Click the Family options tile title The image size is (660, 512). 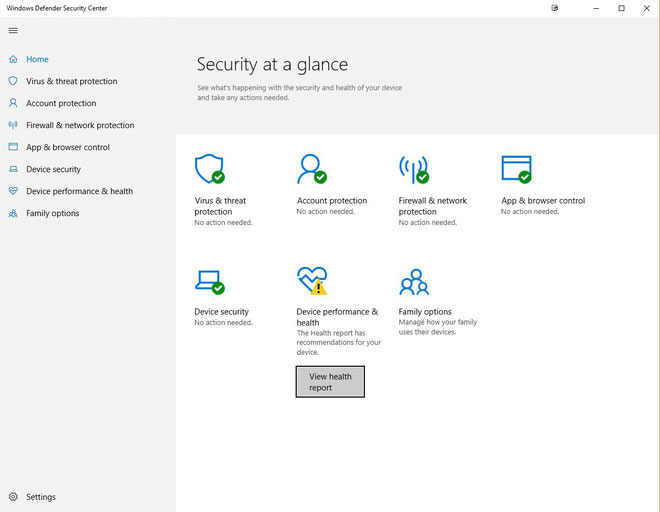click(425, 312)
